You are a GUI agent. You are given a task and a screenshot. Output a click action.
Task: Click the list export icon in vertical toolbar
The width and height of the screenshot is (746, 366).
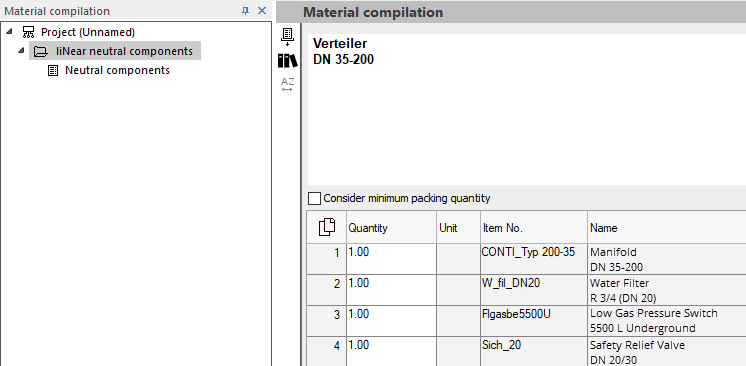click(x=287, y=37)
